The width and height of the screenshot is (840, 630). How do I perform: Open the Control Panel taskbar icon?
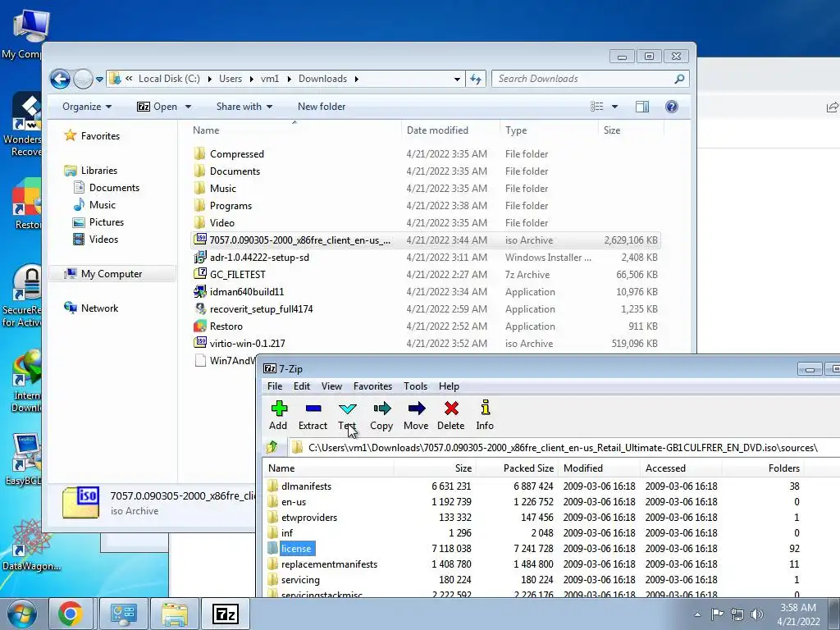123,614
